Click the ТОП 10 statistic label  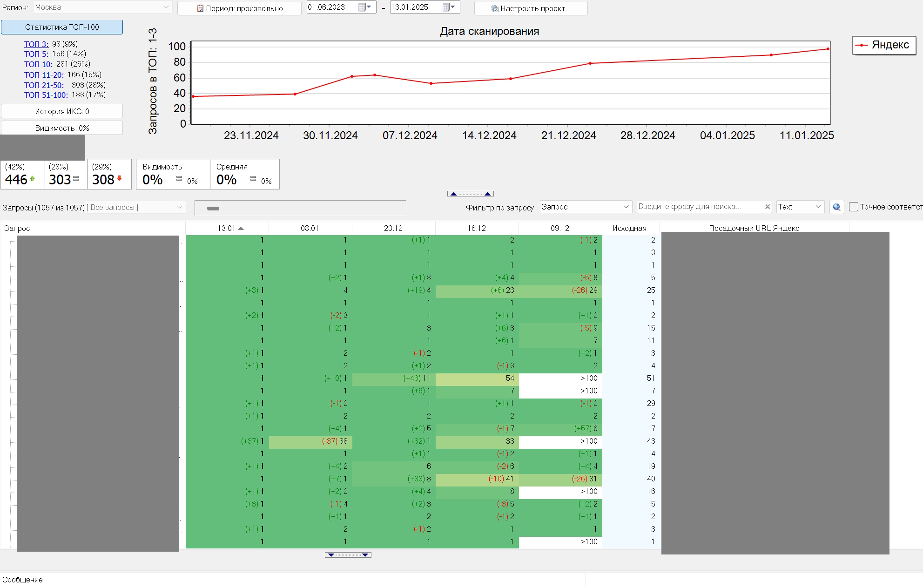pyautogui.click(x=38, y=64)
